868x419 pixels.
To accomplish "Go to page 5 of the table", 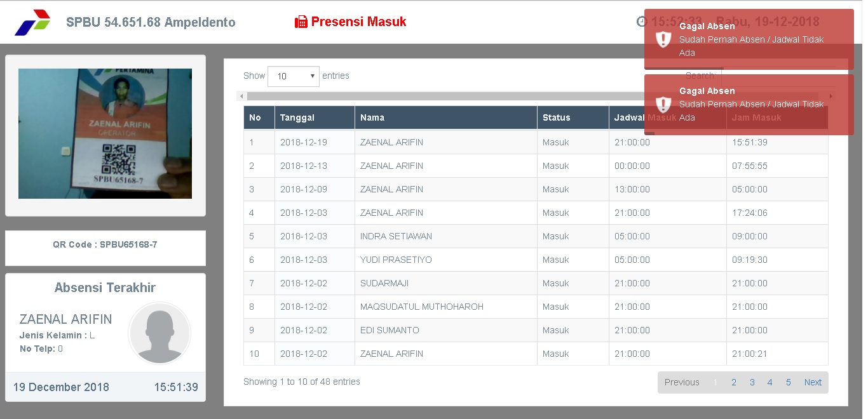I will point(788,382).
